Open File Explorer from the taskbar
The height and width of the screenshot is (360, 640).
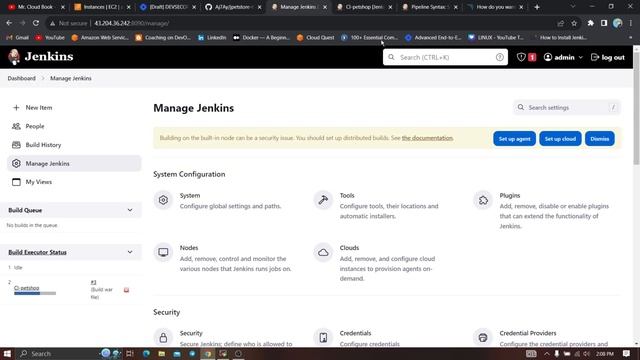(162, 353)
